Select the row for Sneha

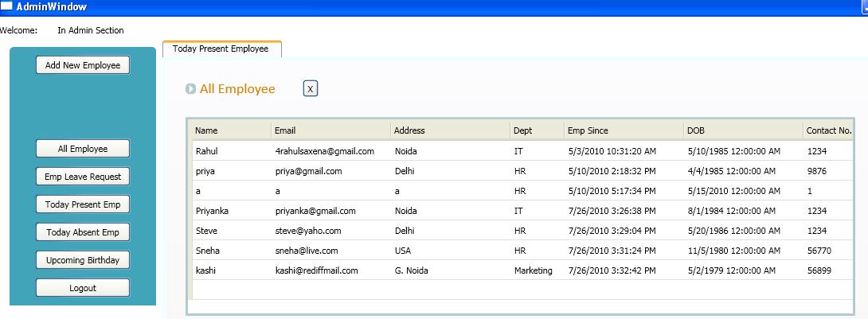pos(522,251)
